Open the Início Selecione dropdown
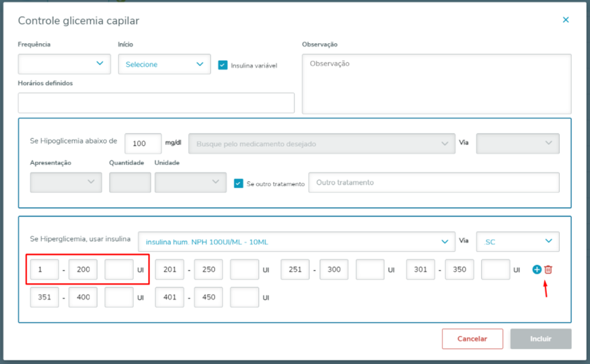The image size is (590, 364). 165,64
